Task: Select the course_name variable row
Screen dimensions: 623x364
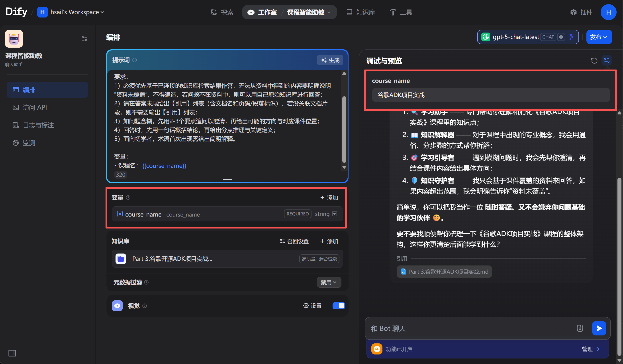Action: point(227,214)
